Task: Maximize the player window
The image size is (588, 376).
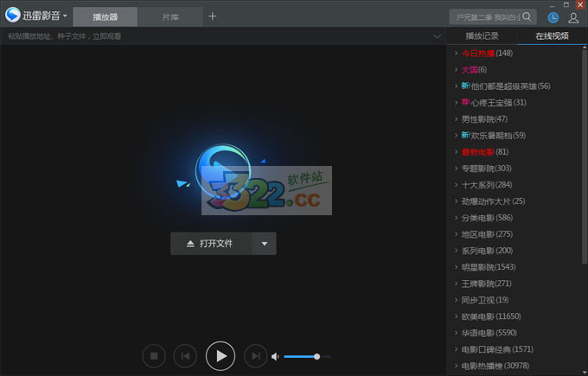Action: (x=566, y=5)
